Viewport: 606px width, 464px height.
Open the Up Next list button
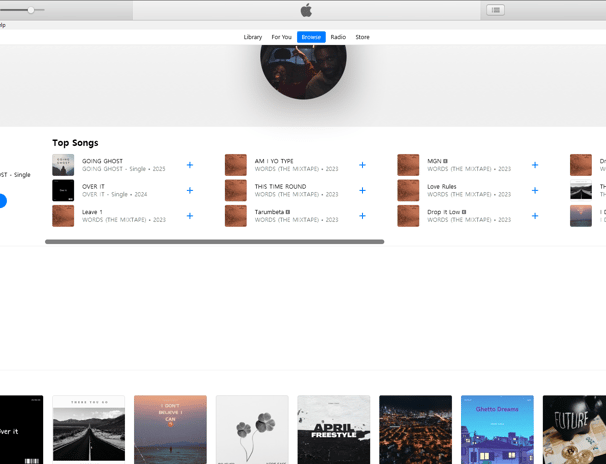coord(495,10)
